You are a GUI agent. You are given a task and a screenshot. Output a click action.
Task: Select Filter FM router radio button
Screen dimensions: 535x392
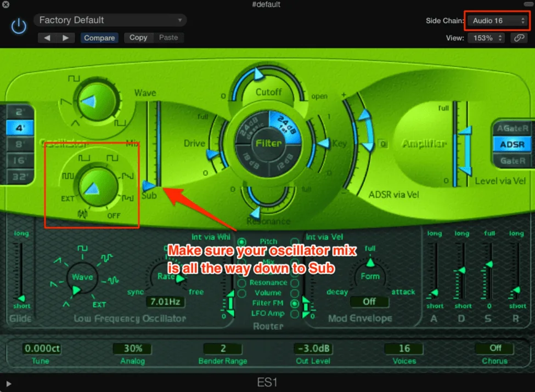pos(295,303)
